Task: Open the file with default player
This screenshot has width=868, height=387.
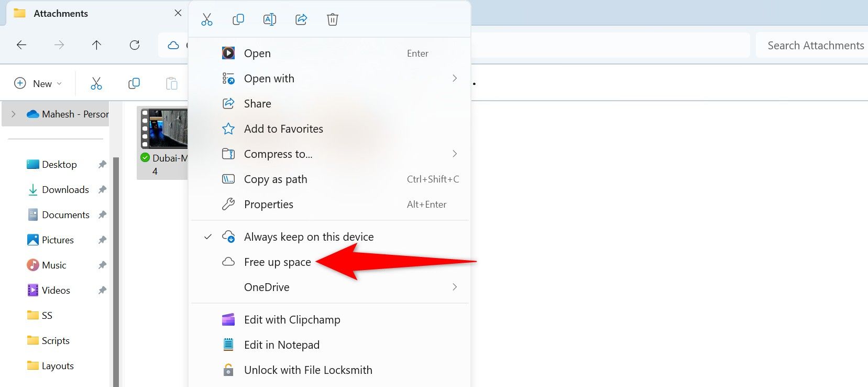Action: pyautogui.click(x=330, y=53)
